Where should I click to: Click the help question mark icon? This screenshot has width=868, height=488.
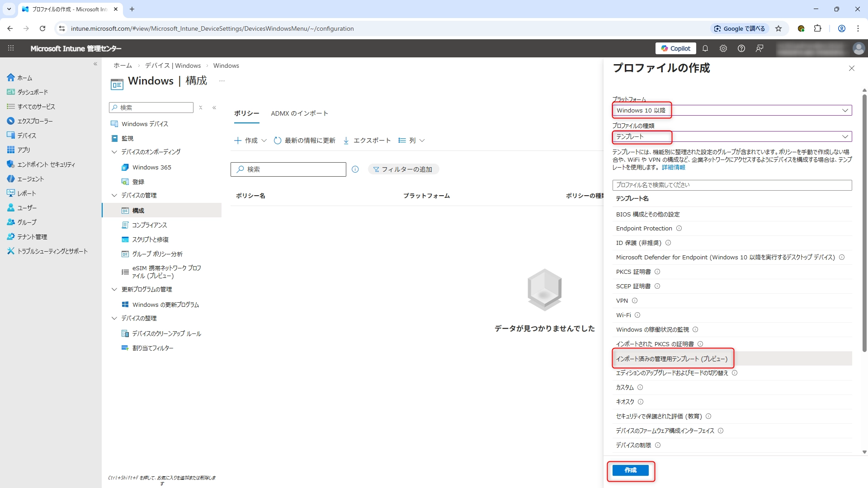(741, 48)
